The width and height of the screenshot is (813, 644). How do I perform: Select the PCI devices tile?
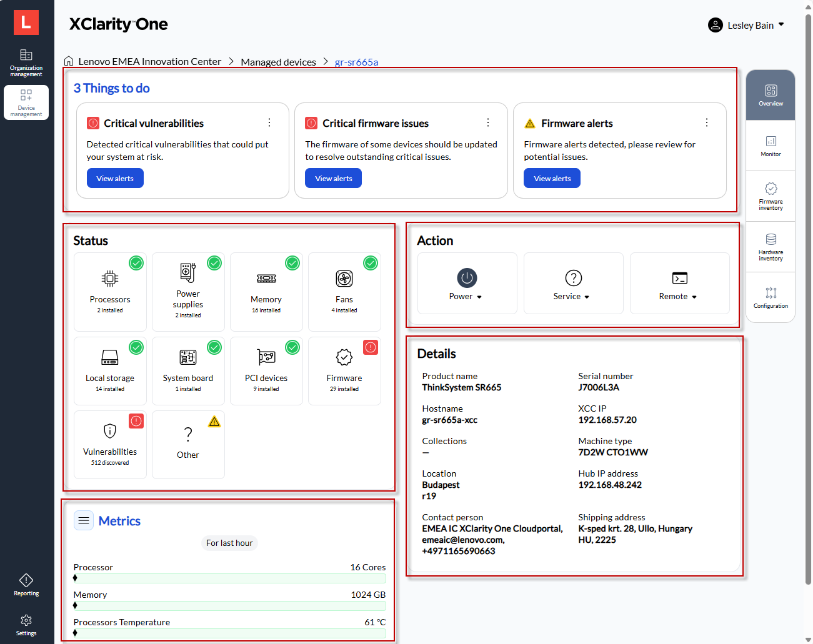click(266, 370)
